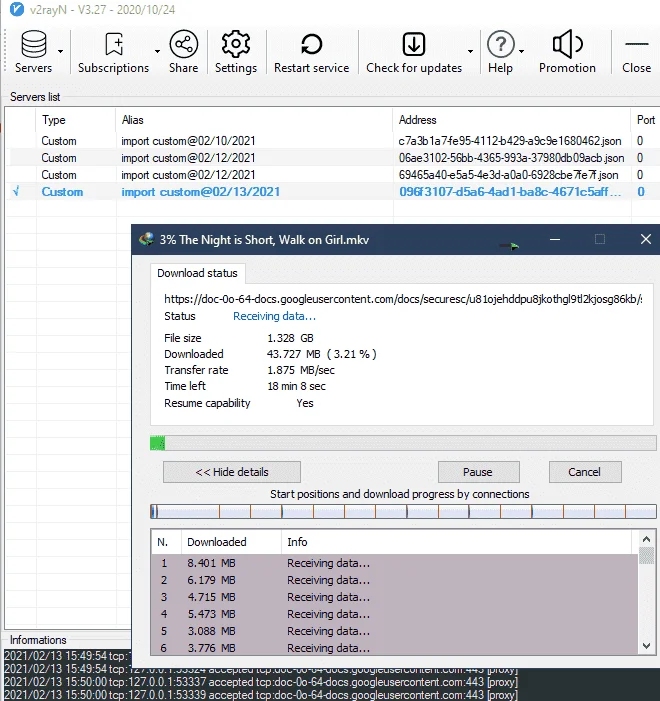Minimize the download dialog window
The image size is (660, 701).
(555, 240)
